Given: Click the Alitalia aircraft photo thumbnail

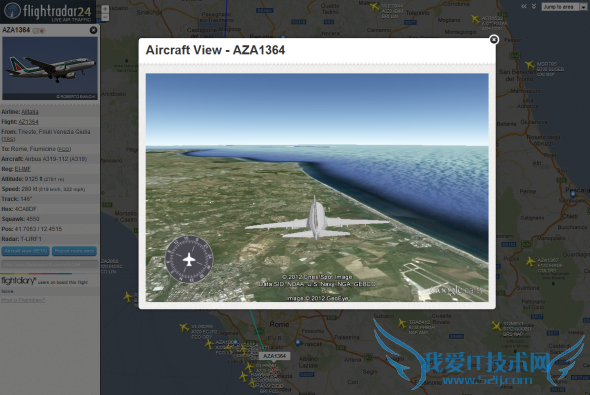Looking at the screenshot, I should coord(50,68).
